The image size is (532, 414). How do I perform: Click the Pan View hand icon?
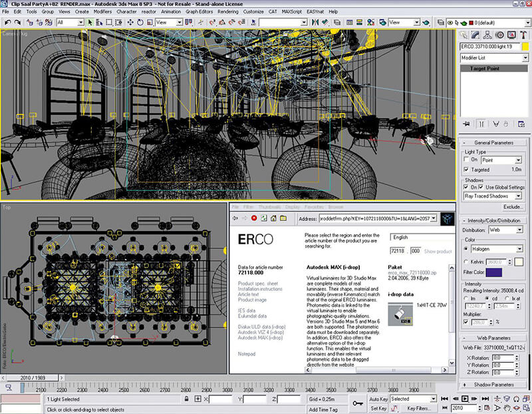coord(507,408)
